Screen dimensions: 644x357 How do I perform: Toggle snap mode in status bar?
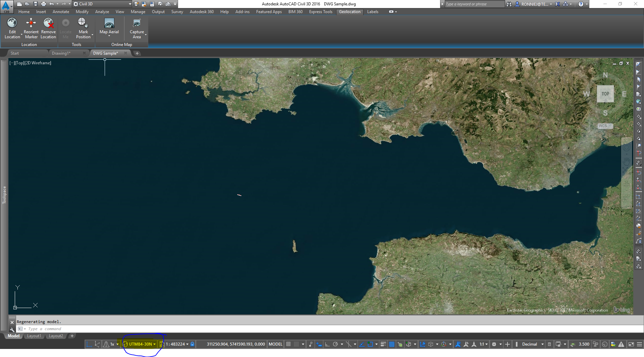(x=297, y=344)
